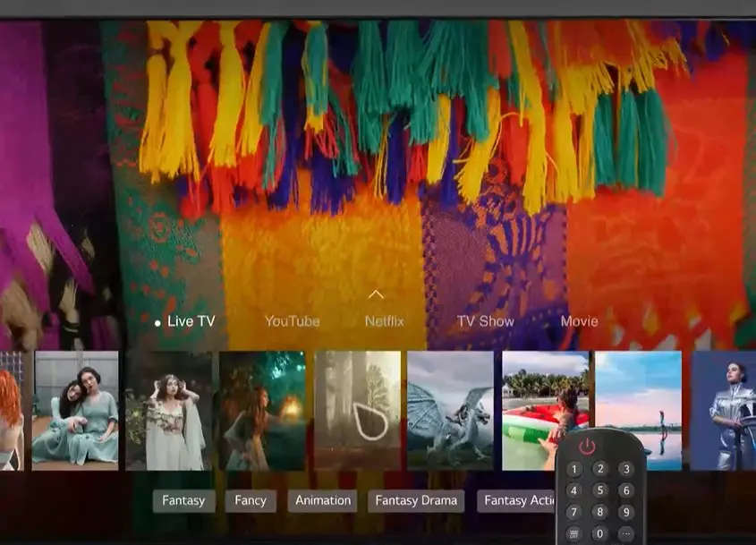Pick the Fantasy Drama tag
Screen dimensions: 756x545
415,501
